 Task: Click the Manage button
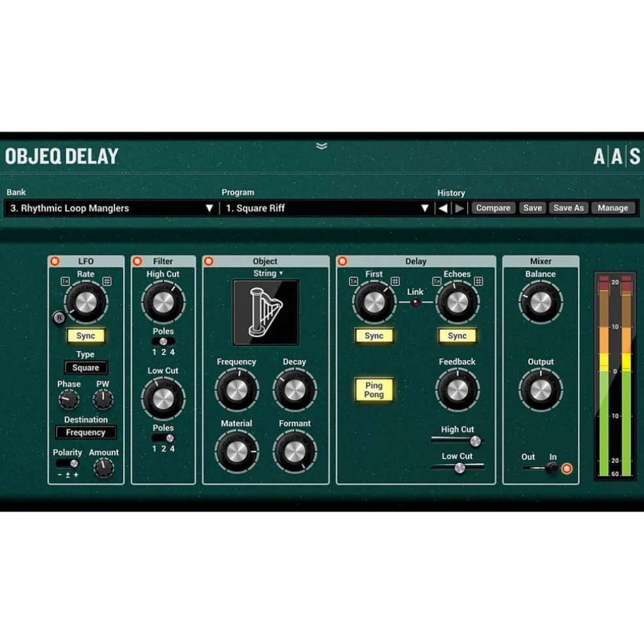pos(613,208)
